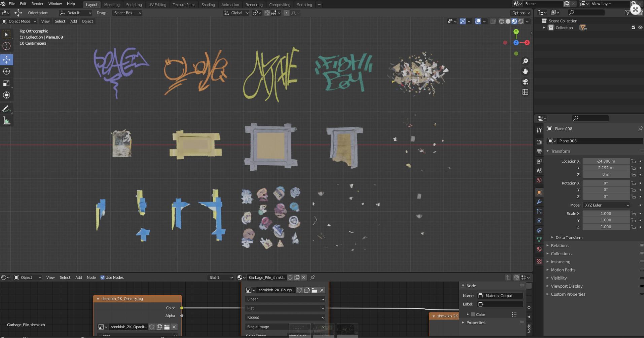
Task: Hide Collection using the eye icon
Action: 640,28
